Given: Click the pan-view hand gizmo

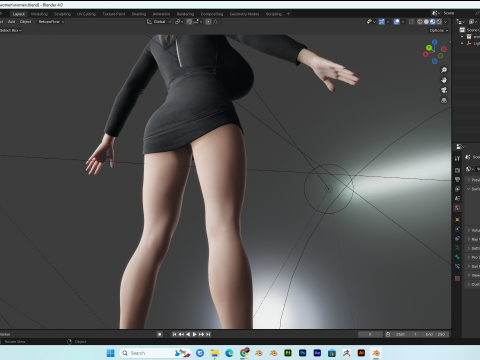Looking at the screenshot, I should [444, 80].
